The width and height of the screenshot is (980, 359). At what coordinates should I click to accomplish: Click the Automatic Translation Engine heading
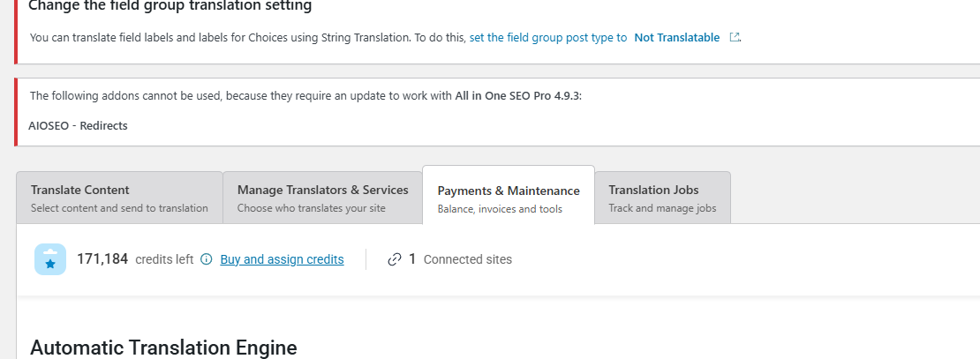click(x=163, y=348)
